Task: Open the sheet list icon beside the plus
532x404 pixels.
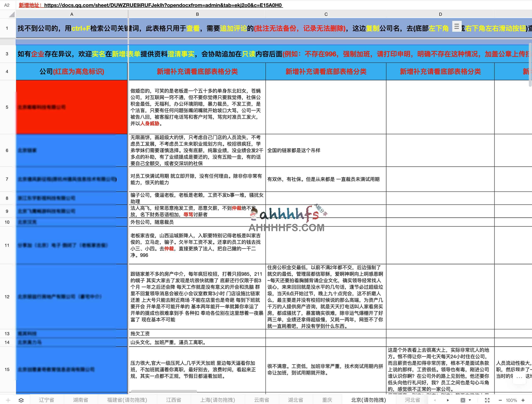Action: click(21, 400)
